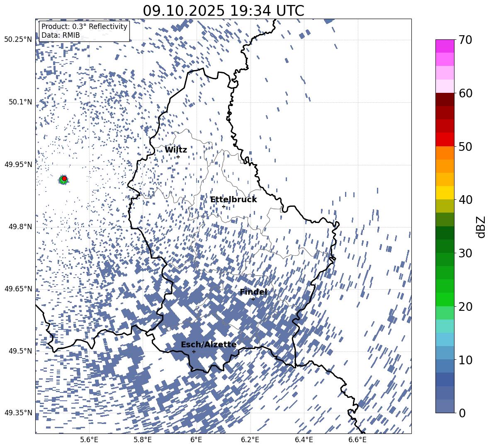
Task: Click the 49.65°N latitude label
Action: pos(18,289)
